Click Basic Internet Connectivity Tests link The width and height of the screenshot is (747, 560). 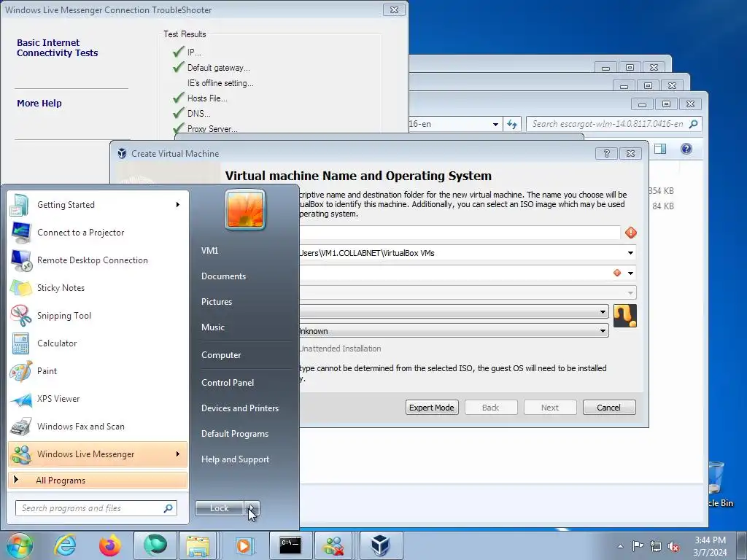point(57,48)
